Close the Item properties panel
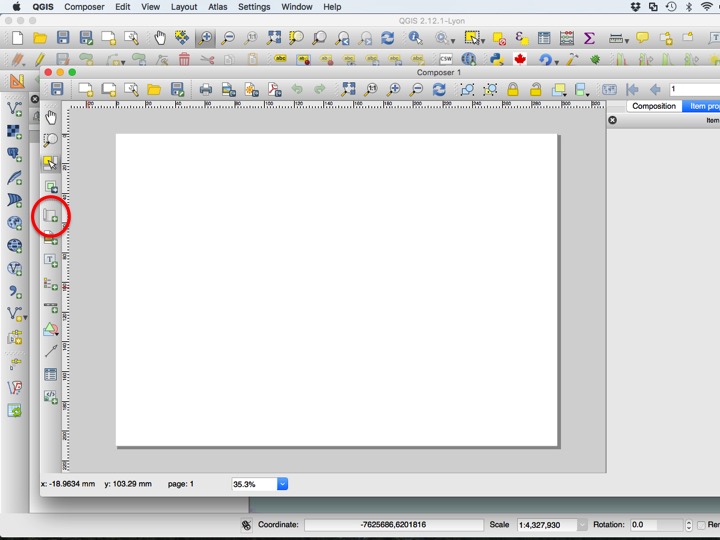 [x=613, y=120]
